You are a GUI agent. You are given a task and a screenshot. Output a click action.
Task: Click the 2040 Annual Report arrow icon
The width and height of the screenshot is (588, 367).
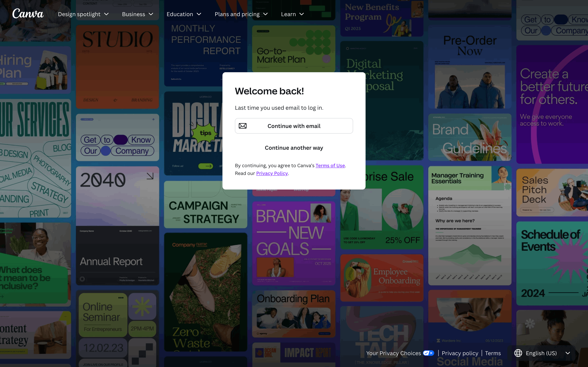pos(150,176)
